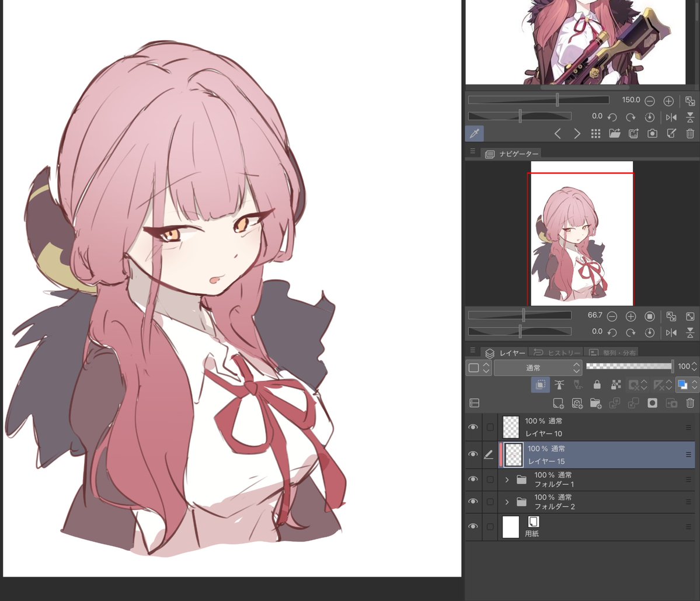Screen dimensions: 700x601
Task: Toggle Sub View eyedropper auto-switch
Action: [x=475, y=133]
